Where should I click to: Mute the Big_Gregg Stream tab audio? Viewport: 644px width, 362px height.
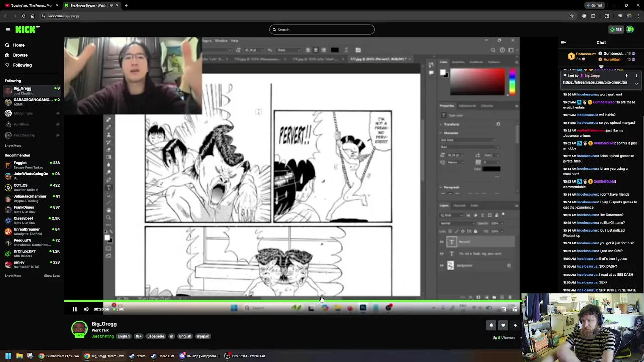tap(111, 5)
